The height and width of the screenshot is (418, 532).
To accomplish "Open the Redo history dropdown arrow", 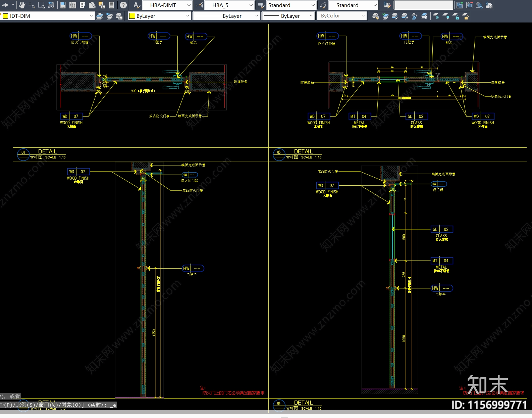I will click(x=13, y=5).
